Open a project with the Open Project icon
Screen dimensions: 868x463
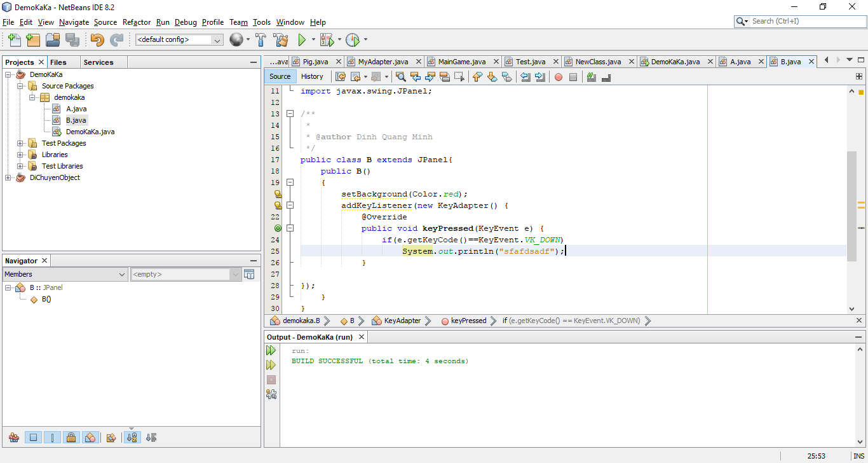click(x=53, y=39)
